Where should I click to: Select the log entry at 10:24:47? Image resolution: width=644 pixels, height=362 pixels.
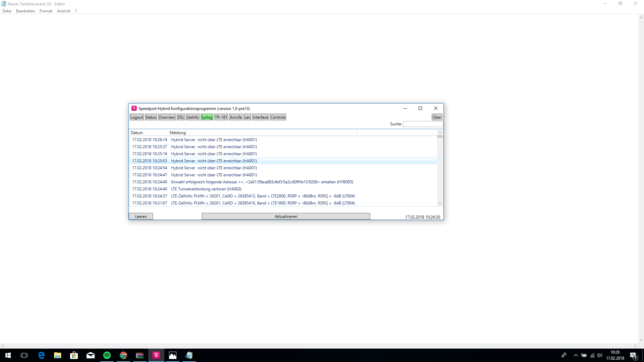tap(283, 175)
